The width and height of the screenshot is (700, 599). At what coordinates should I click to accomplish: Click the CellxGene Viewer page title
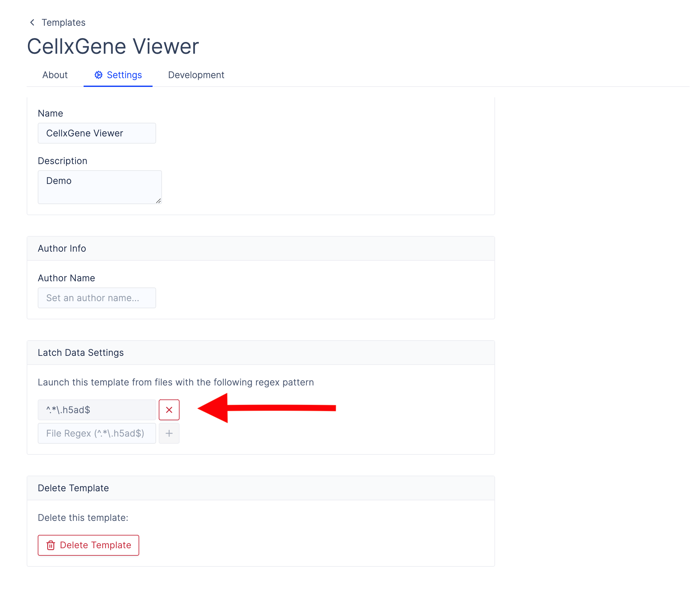coord(113,46)
